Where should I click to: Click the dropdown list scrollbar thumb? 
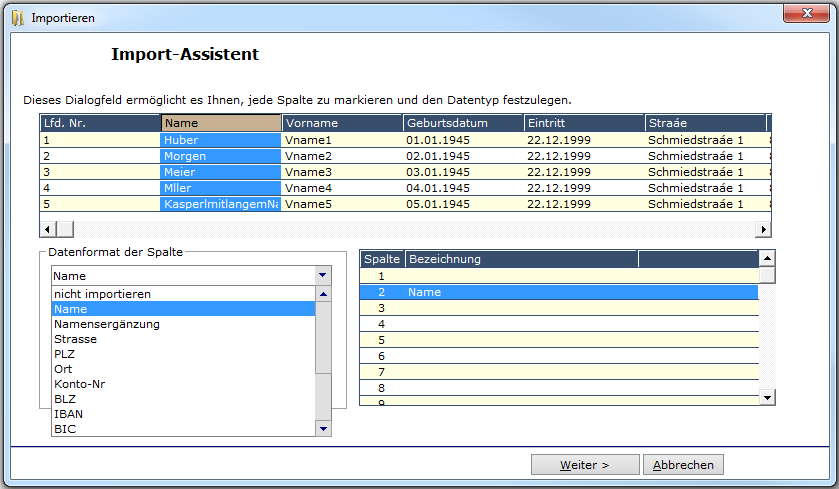pyautogui.click(x=323, y=338)
